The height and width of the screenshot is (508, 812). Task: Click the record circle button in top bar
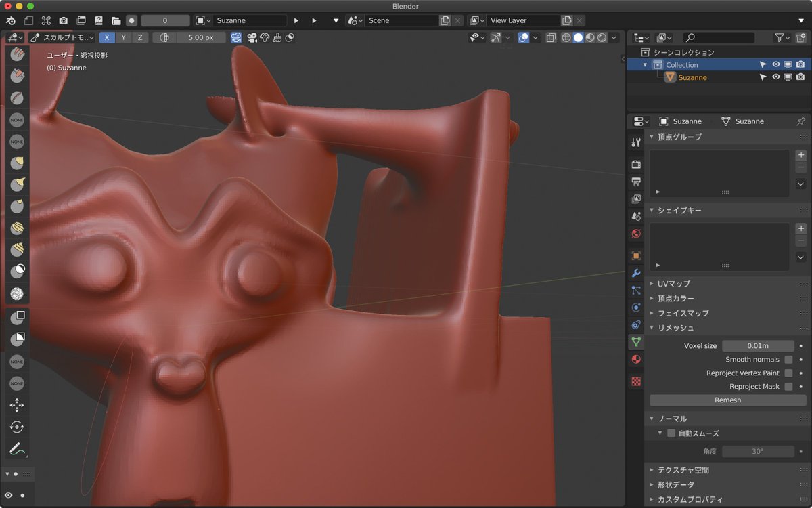pyautogui.click(x=131, y=20)
